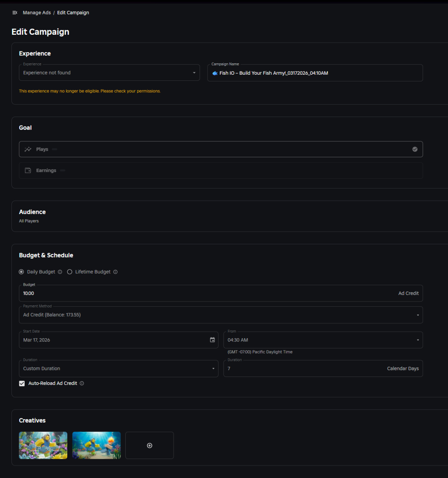
Task: Edit the Duration calendar days field
Action: [323, 369]
